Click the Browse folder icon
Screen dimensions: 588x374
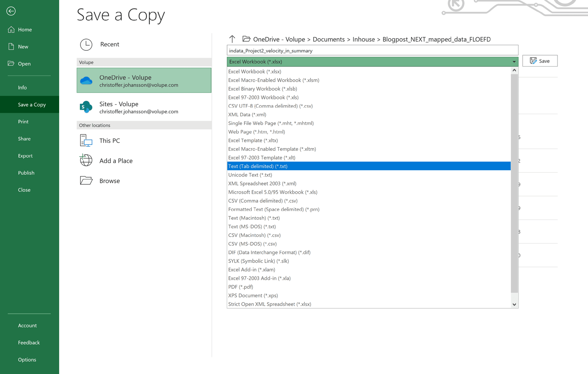point(86,181)
